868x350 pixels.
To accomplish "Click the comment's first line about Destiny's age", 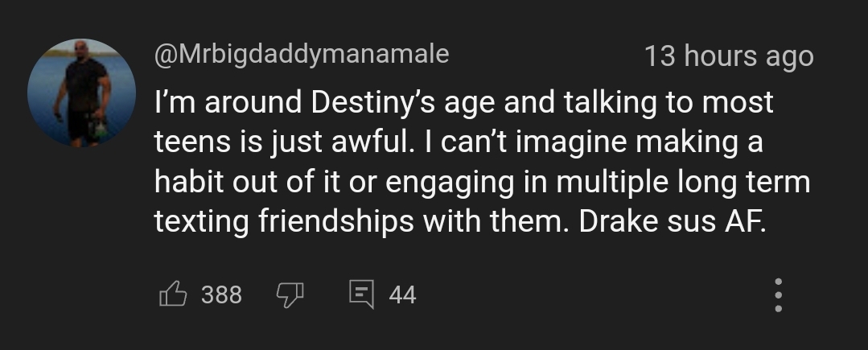I will click(x=463, y=103).
